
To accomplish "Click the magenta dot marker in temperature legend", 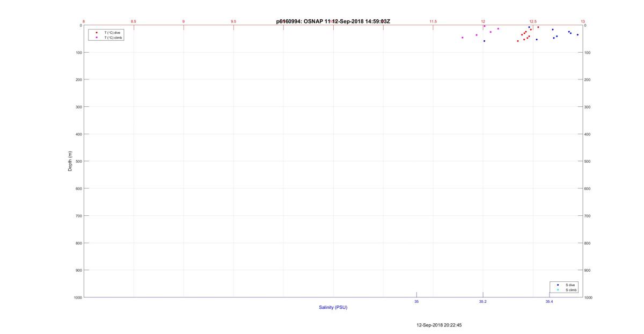I will click(96, 38).
